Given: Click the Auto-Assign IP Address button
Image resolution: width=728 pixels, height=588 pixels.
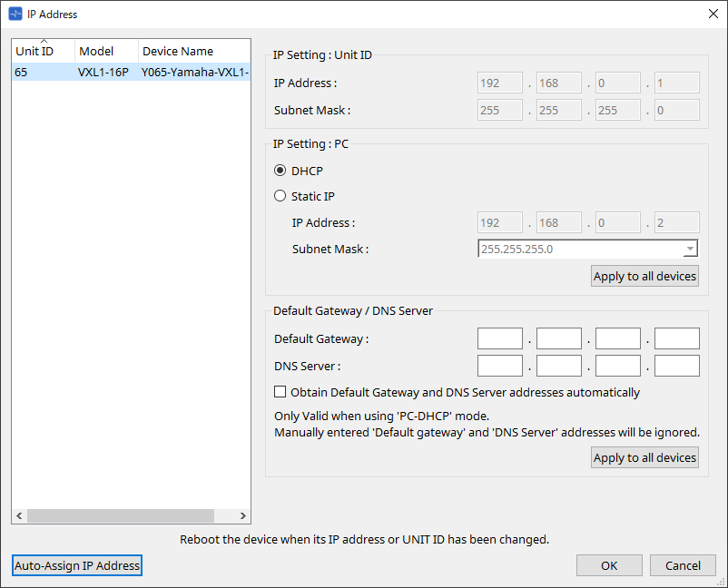Looking at the screenshot, I should click(77, 565).
